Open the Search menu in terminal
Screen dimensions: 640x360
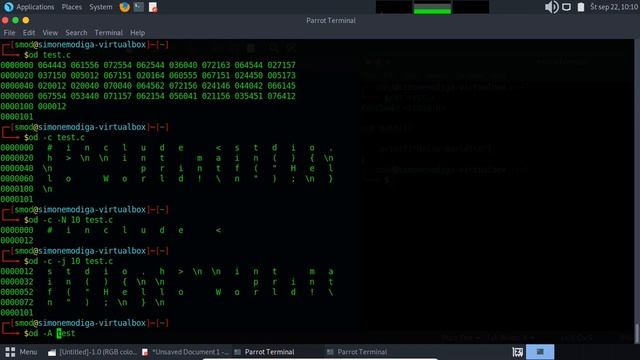pos(76,33)
